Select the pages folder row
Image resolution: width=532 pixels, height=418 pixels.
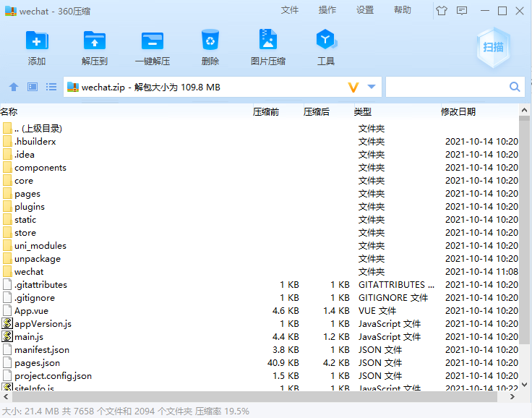click(259, 194)
